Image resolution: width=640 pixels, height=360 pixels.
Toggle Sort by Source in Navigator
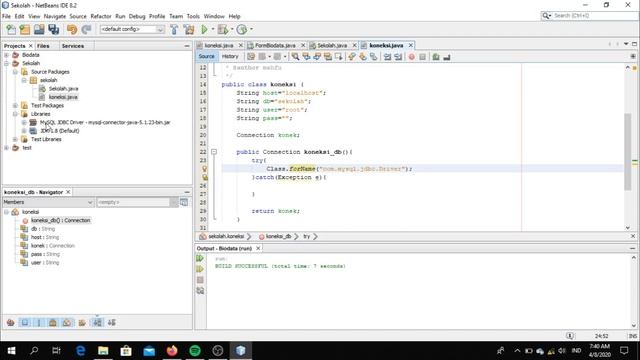pos(112,323)
